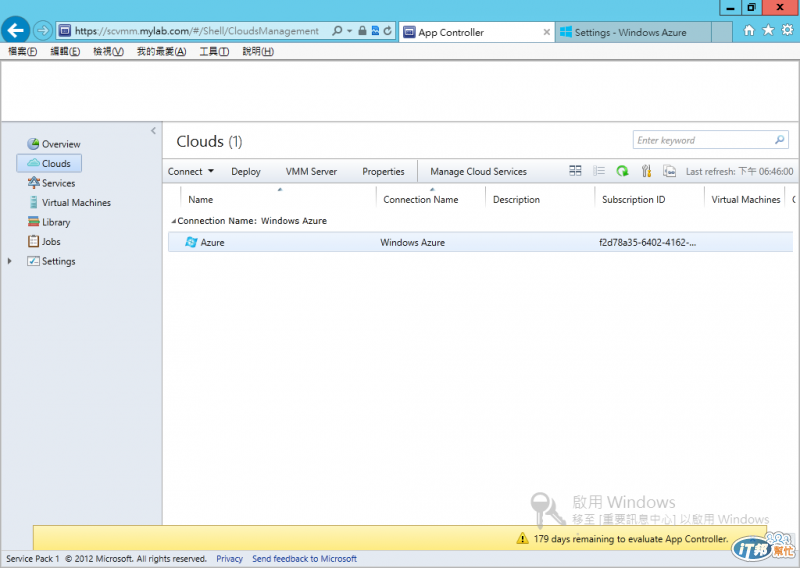Click the Windows Azure connection name cell
This screenshot has height=568, width=800.
[x=412, y=242]
